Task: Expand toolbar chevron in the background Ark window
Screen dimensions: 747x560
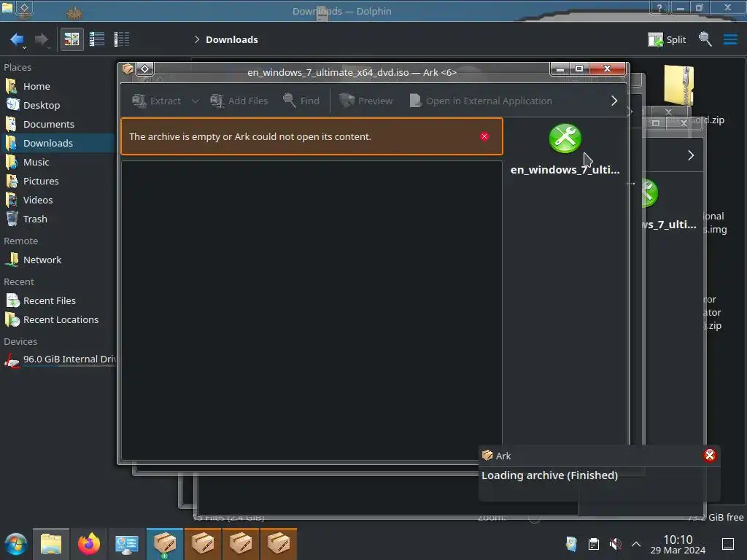Action: (x=691, y=156)
